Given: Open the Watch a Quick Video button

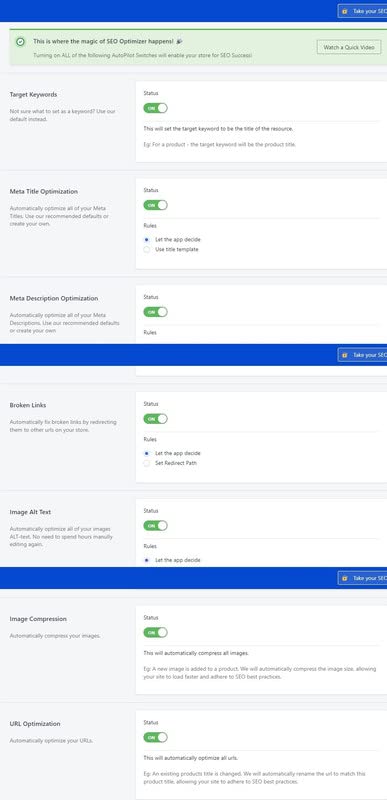Looking at the screenshot, I should (x=349, y=47).
